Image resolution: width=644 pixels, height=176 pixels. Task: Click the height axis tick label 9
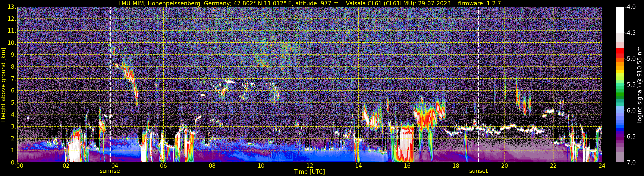pyautogui.click(x=13, y=55)
